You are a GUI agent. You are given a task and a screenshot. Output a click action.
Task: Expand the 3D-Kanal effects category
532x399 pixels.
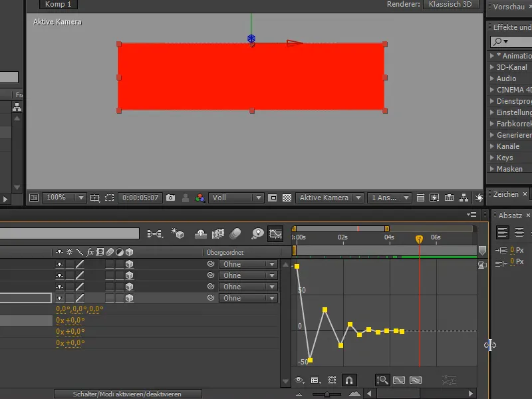click(x=492, y=67)
